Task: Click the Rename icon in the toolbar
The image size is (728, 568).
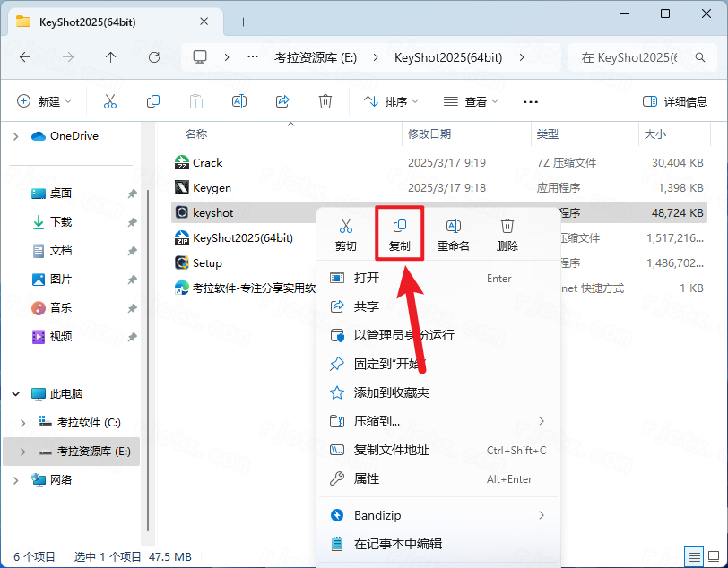Action: [239, 101]
